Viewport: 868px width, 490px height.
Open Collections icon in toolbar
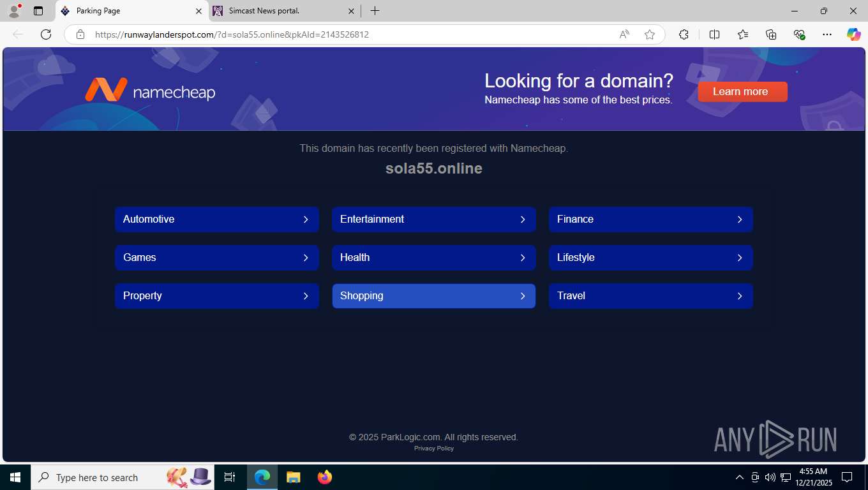coord(771,34)
